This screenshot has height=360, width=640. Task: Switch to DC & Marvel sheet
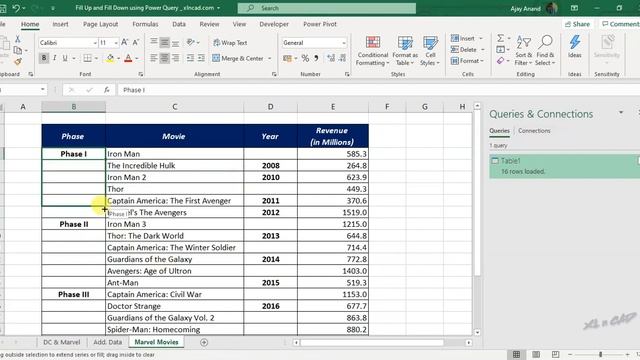coord(62,342)
